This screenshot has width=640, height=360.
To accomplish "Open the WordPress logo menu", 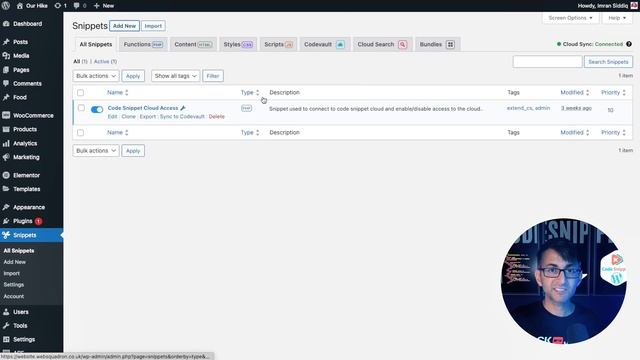I will click(6, 6).
